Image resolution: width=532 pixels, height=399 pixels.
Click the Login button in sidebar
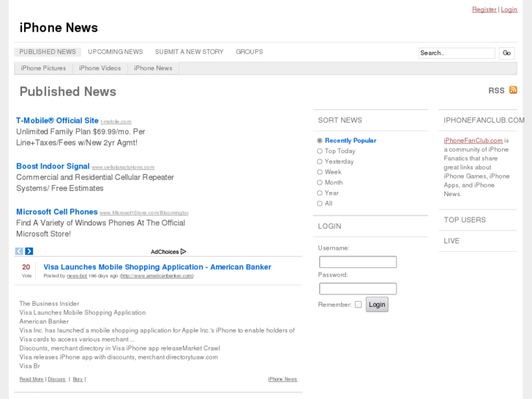[x=377, y=305]
